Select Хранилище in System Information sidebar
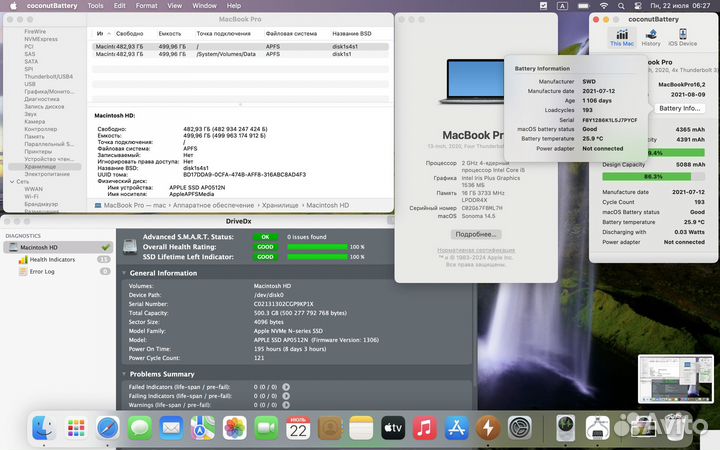The image size is (720, 450). (45, 166)
